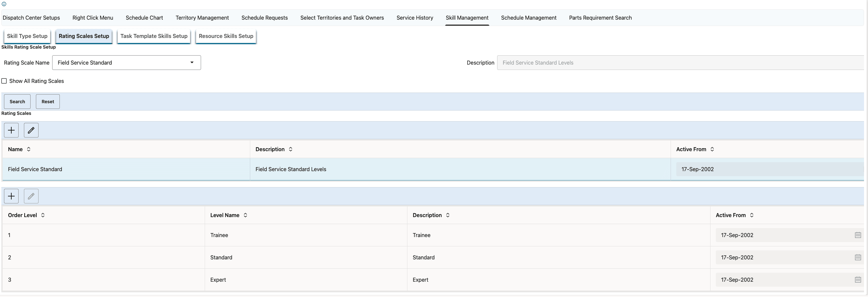Switch to the Territory Management tab
The image size is (868, 297).
click(x=202, y=18)
